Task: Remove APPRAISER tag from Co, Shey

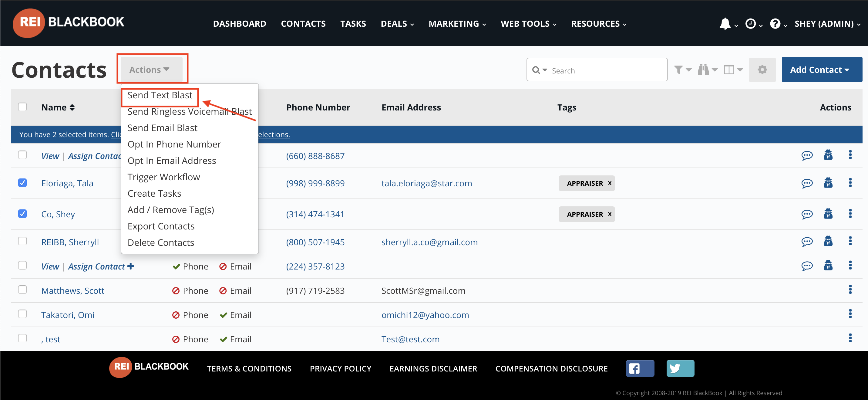Action: 609,214
